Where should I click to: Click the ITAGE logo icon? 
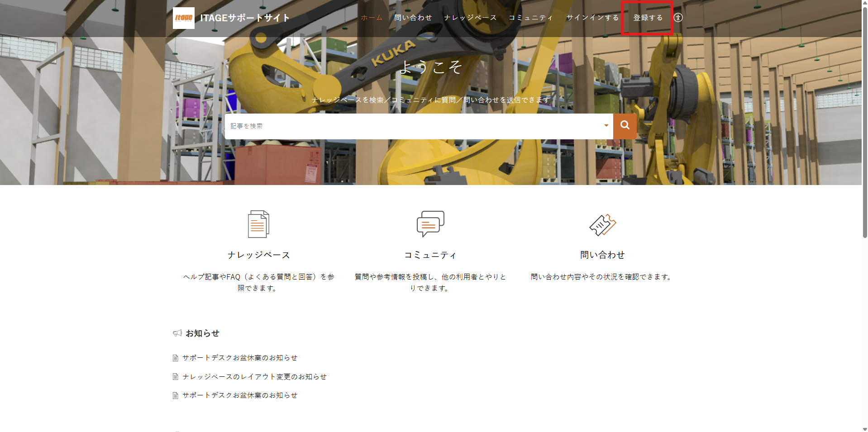tap(183, 18)
